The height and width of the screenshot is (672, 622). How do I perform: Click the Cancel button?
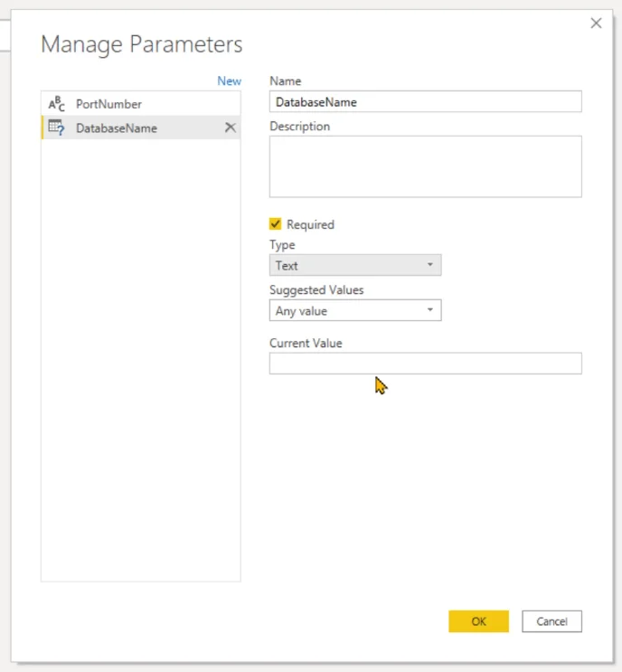(x=551, y=621)
